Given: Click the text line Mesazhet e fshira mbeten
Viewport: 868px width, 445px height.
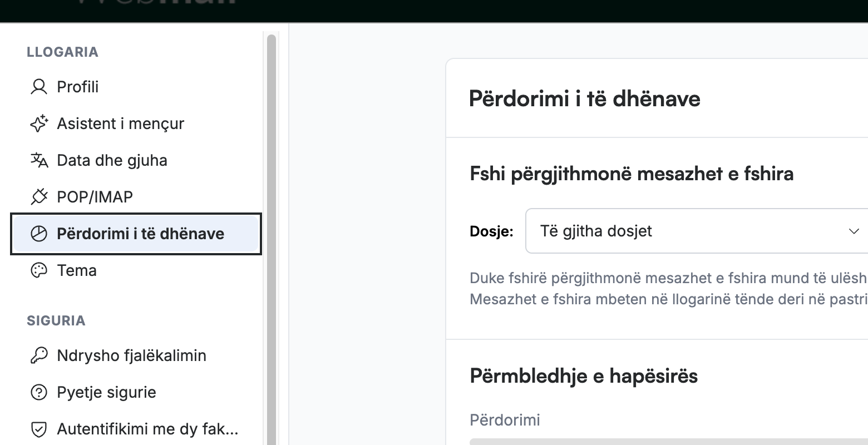Looking at the screenshot, I should tap(668, 299).
